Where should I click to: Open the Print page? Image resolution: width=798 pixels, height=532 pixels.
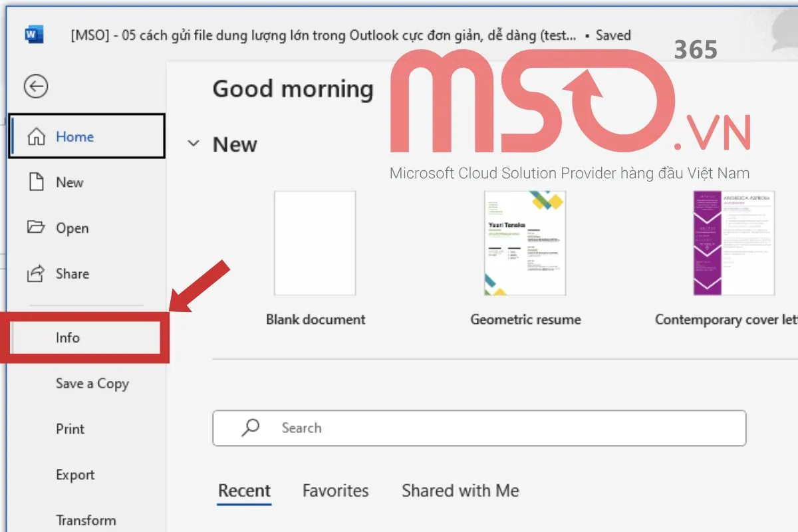click(70, 429)
